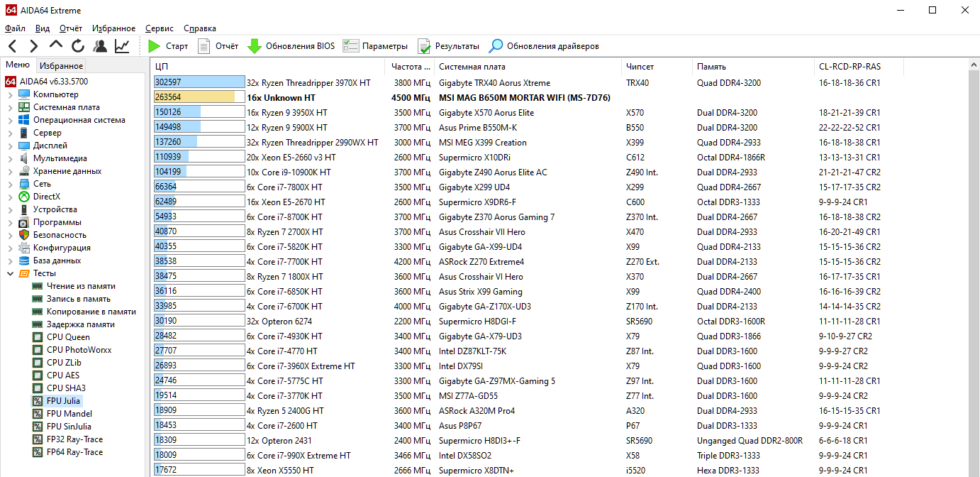The image size is (980, 477).
Task: Expand the Компьютер tree node
Action: pyautogui.click(x=10, y=94)
